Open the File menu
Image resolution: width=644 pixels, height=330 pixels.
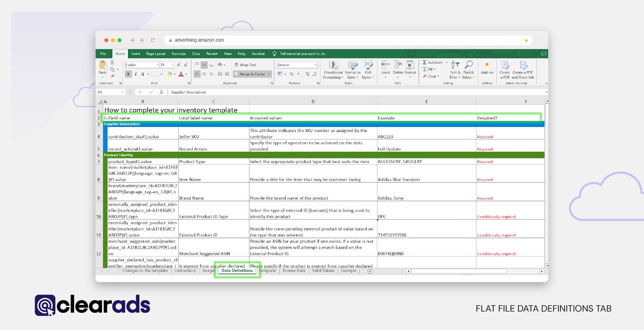103,54
